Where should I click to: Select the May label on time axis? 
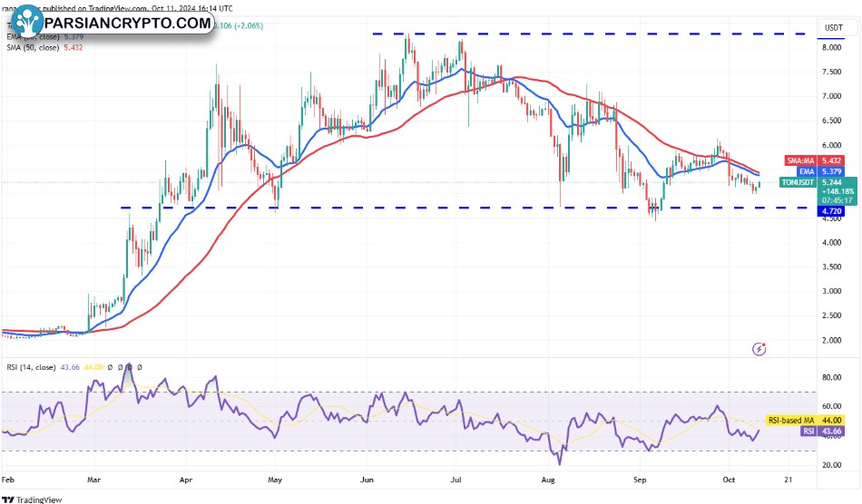(275, 480)
